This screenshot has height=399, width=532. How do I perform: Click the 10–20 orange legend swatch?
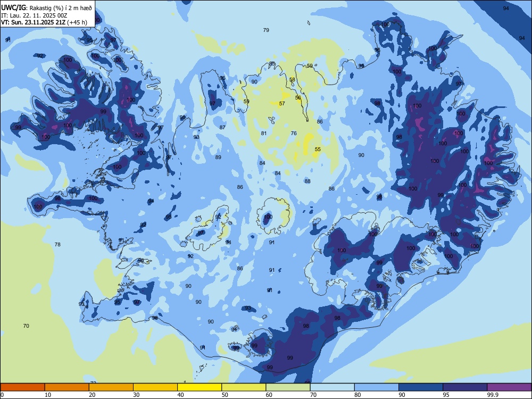[x=67, y=387]
